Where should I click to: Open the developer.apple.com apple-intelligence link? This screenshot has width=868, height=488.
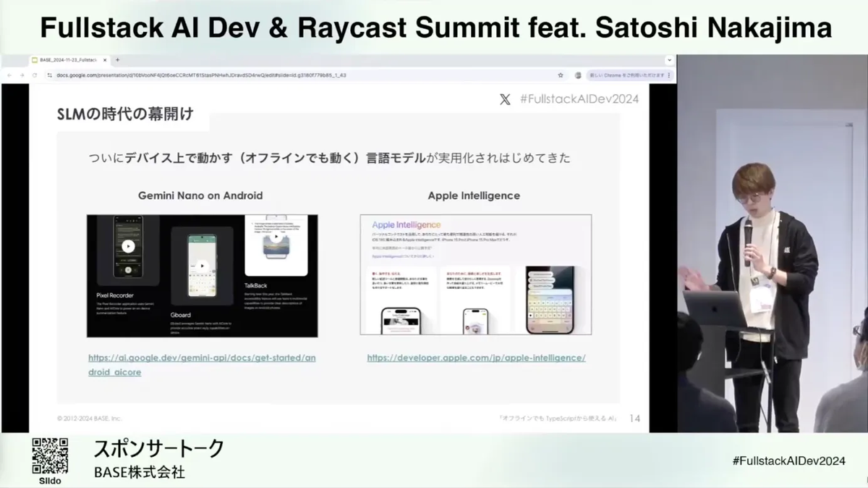click(x=476, y=358)
